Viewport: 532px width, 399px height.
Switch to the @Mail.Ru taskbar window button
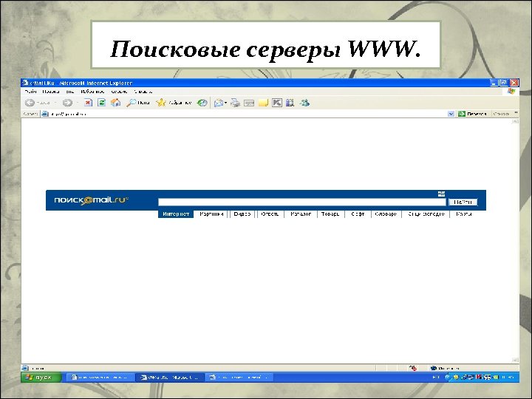click(x=170, y=378)
